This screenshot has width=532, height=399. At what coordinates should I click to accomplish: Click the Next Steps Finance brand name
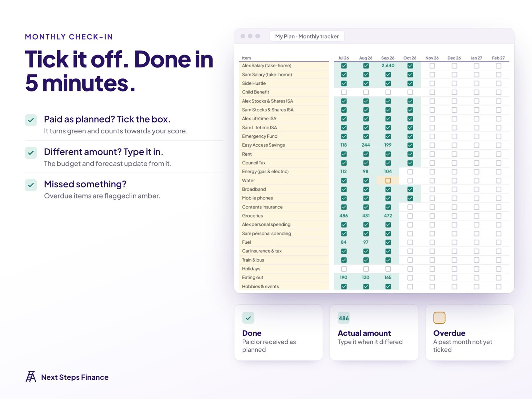pyautogui.click(x=75, y=377)
